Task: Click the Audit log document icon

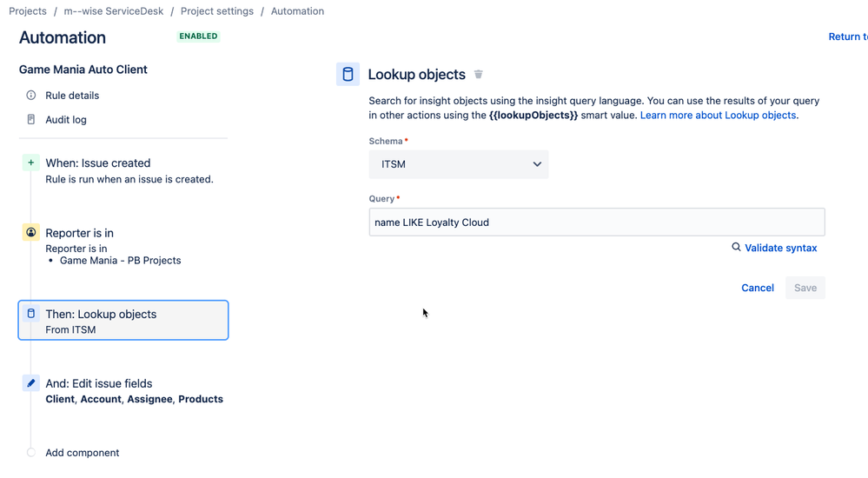Action: pos(31,120)
